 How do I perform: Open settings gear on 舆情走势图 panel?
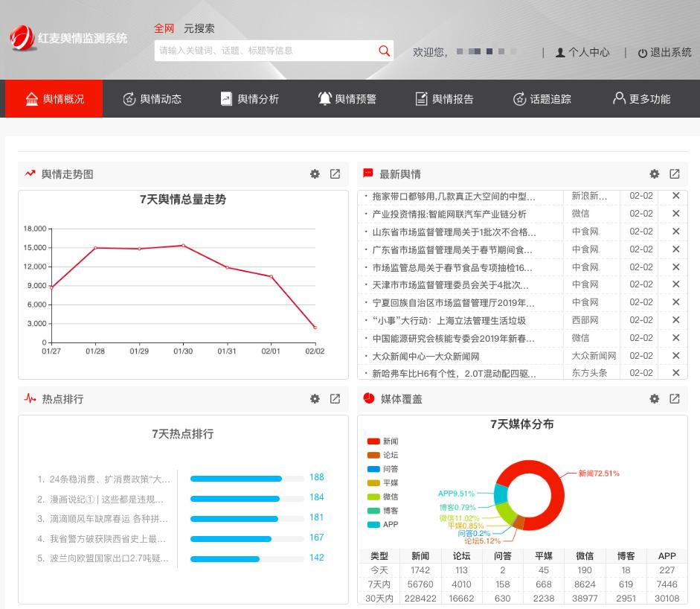[x=315, y=174]
